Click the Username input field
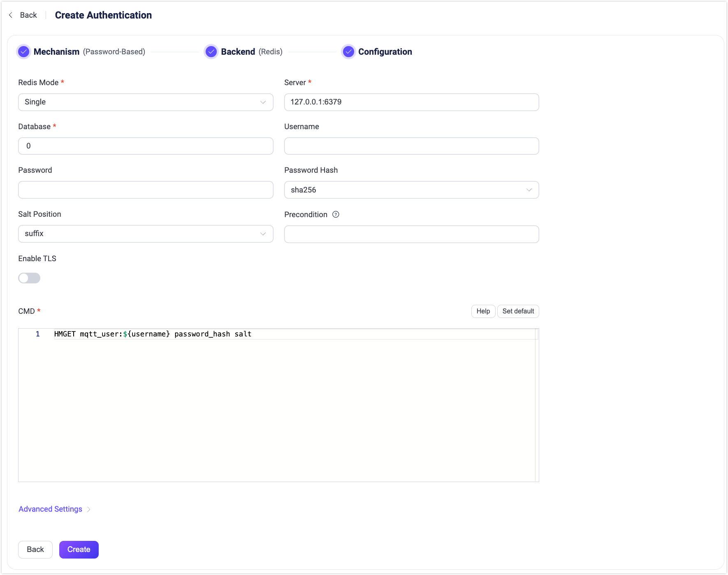The height and width of the screenshot is (575, 728). point(411,146)
